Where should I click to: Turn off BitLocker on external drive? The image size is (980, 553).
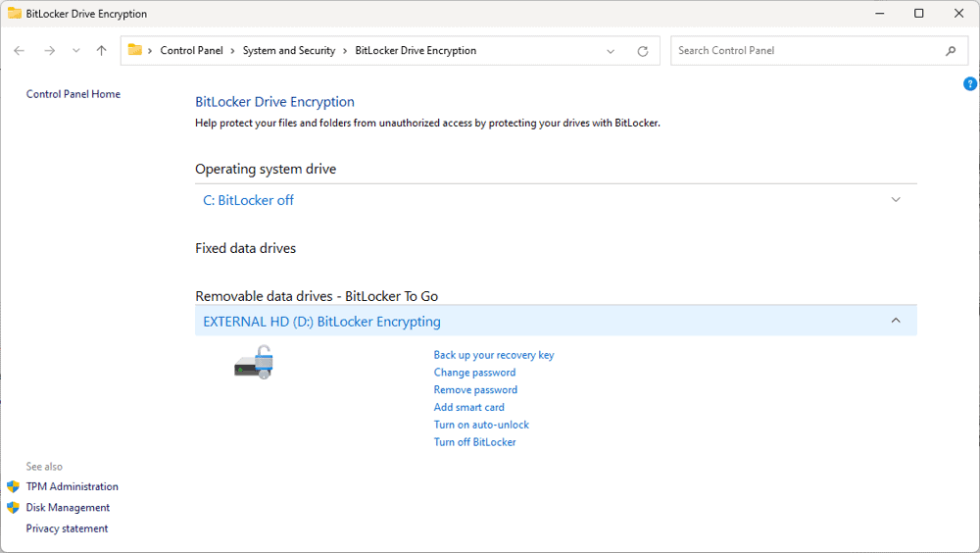(x=475, y=442)
